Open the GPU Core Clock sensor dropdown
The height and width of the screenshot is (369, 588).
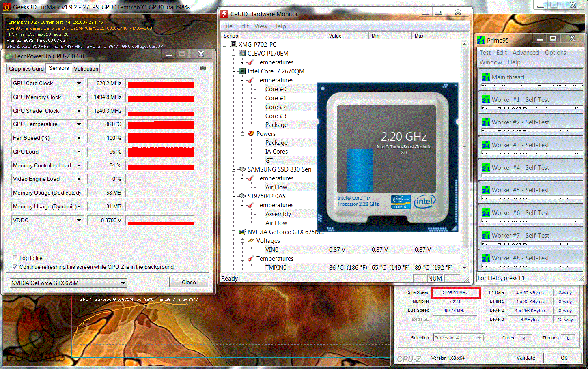click(79, 83)
